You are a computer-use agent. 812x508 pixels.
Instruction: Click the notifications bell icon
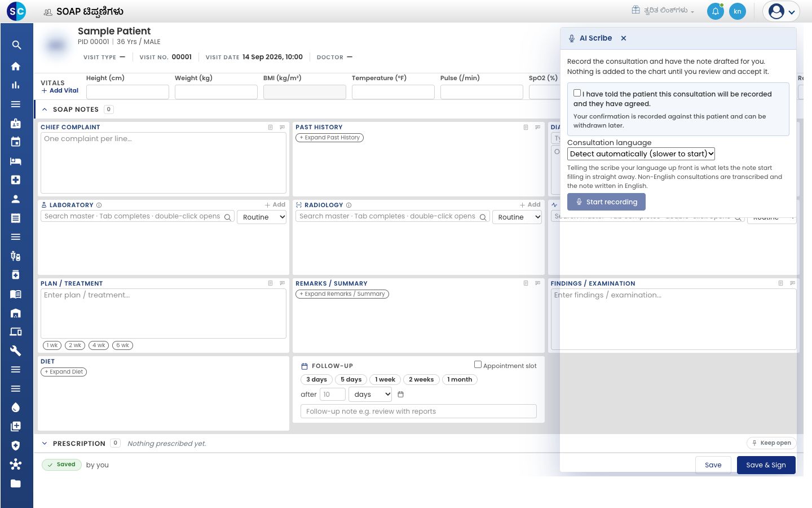tap(715, 11)
